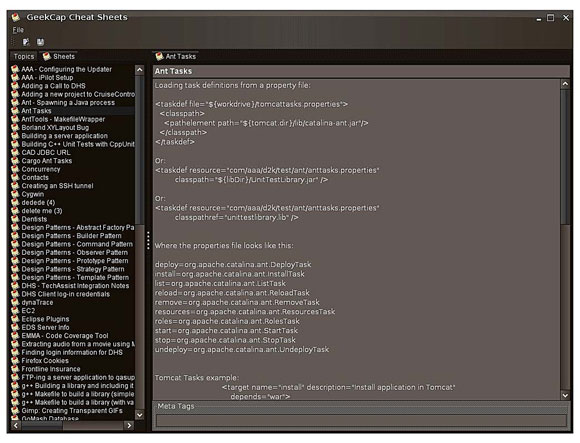
Task: Click the icon beside Eclipse Plugins
Action: [x=15, y=319]
